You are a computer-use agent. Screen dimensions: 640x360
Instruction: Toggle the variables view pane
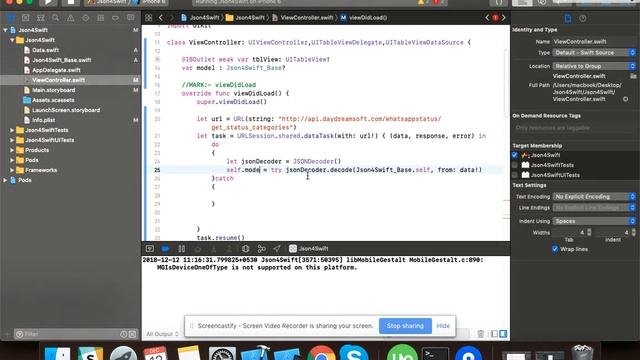495,334
